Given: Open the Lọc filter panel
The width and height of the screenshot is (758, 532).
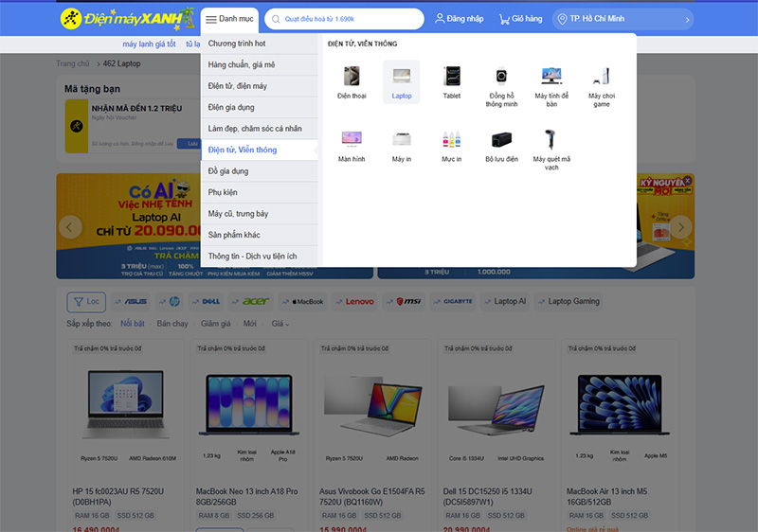Looking at the screenshot, I should pyautogui.click(x=86, y=302).
